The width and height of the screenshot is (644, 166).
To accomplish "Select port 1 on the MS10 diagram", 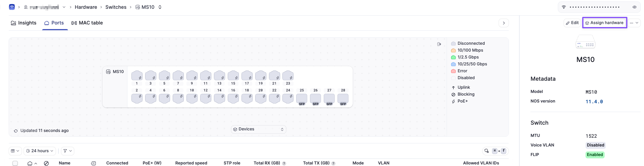I will pos(137,76).
